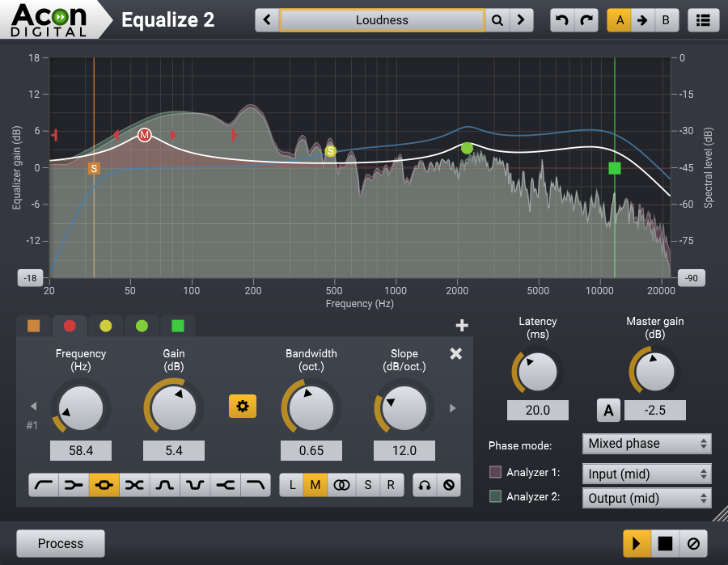This screenshot has height=565, width=728.
Task: Click the Process button
Action: coord(61,543)
